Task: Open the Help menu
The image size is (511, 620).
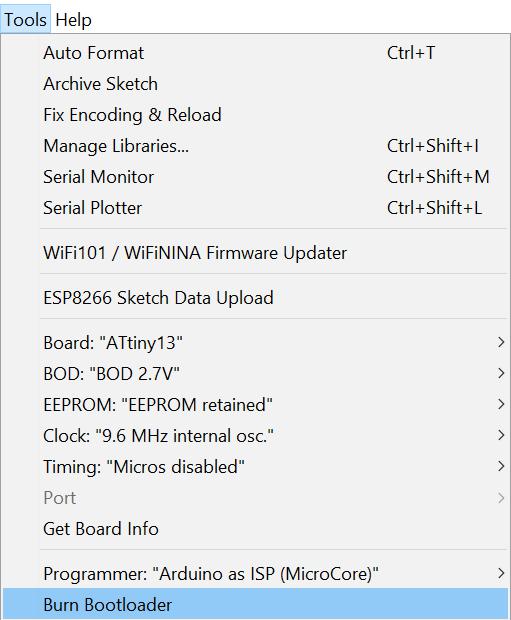Action: (x=74, y=19)
